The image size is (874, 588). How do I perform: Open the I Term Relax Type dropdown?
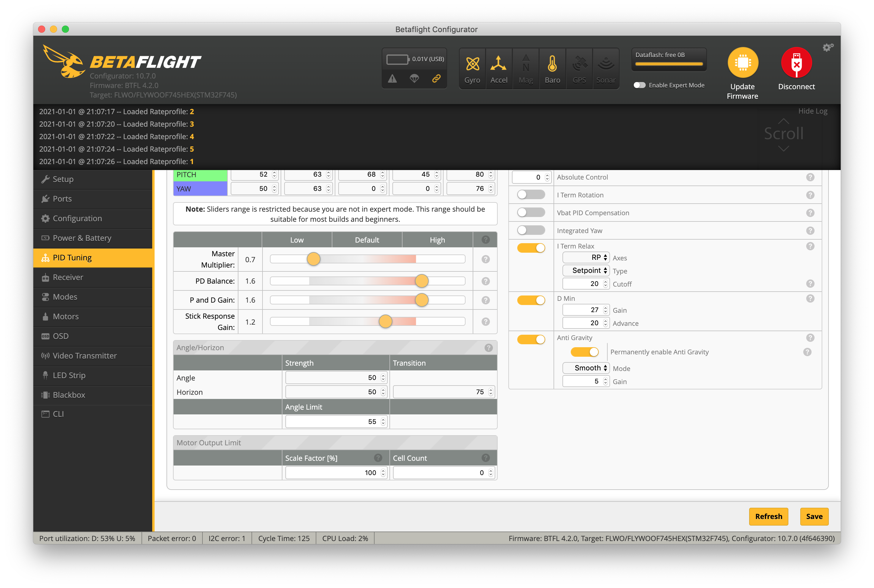585,271
